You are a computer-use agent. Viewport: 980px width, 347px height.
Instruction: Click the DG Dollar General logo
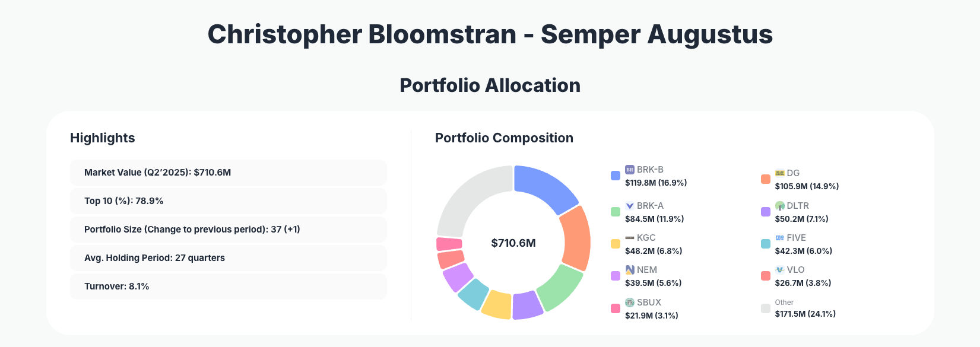(780, 173)
